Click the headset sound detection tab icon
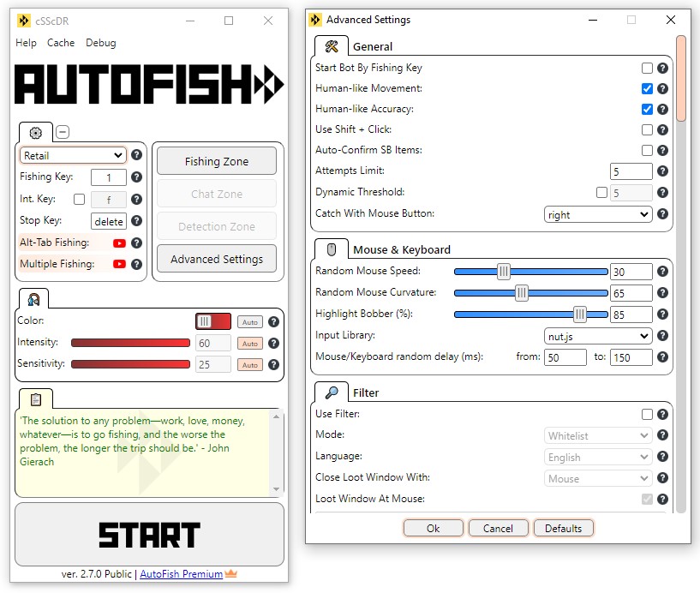 (33, 299)
